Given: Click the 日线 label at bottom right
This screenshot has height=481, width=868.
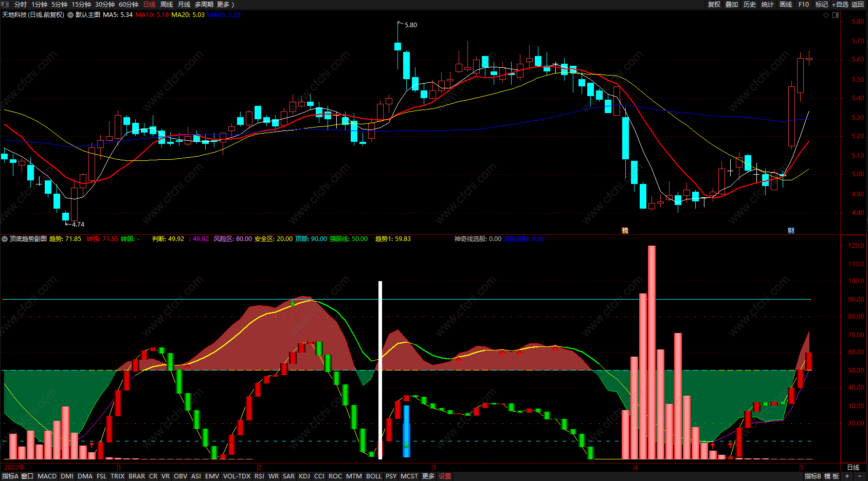Looking at the screenshot, I should [853, 467].
